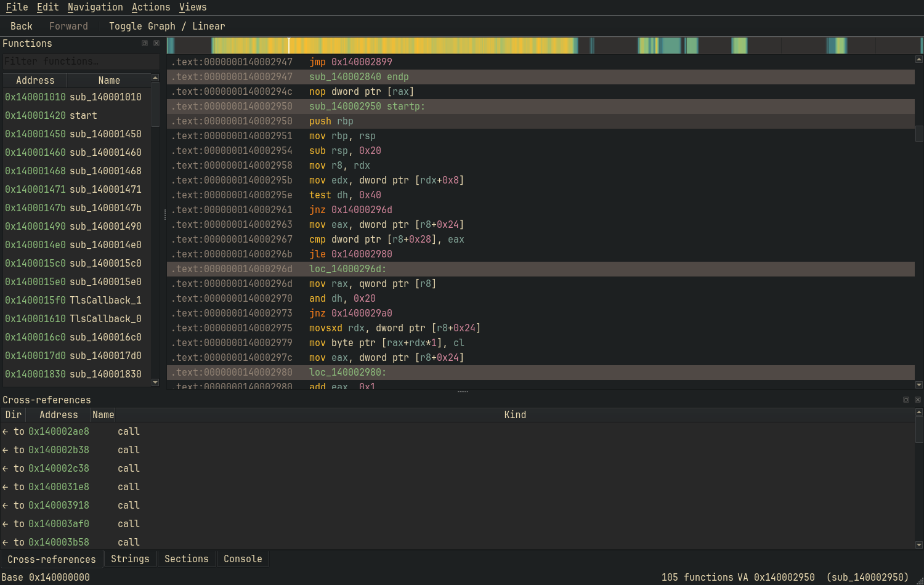Viewport: 924px width, 585px height.
Task: Open cross-reference to 0x140002b38
Action: (457, 450)
